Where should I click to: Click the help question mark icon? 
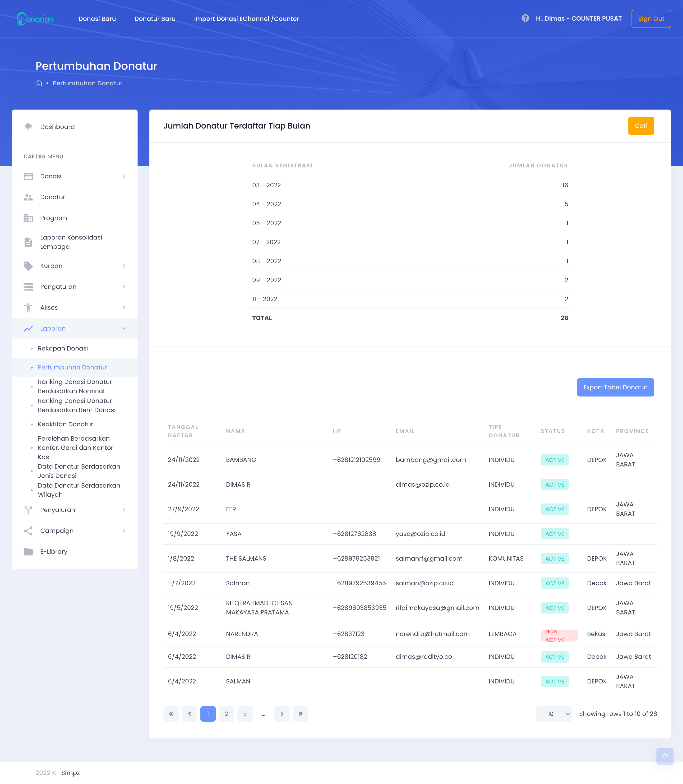click(525, 18)
